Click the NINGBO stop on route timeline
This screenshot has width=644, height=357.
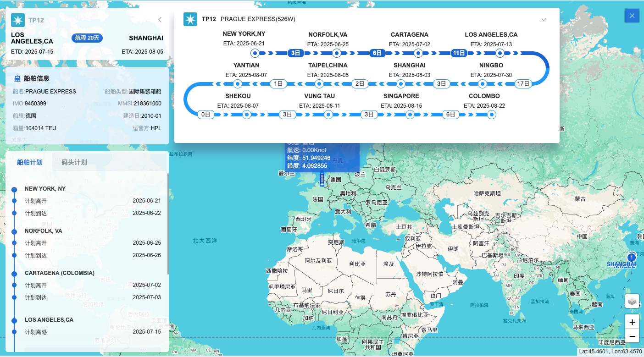pos(482,84)
